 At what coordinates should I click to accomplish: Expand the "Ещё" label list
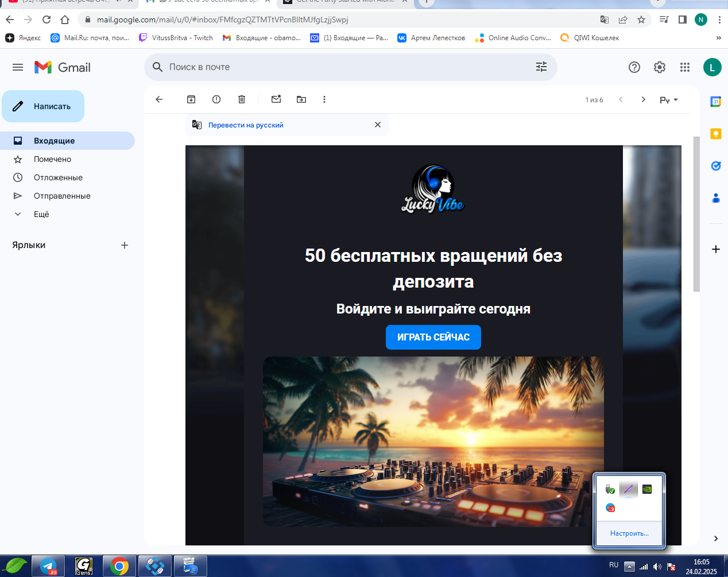point(41,214)
